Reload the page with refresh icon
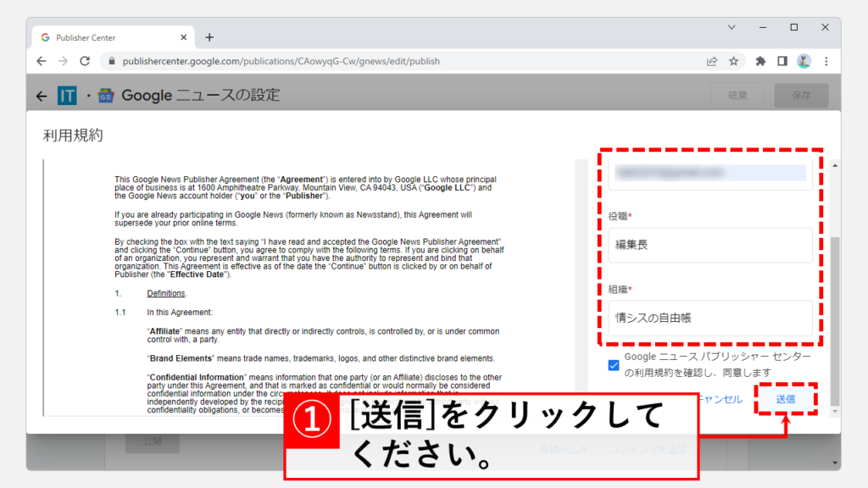Viewport: 868px width, 488px height. coord(85,61)
